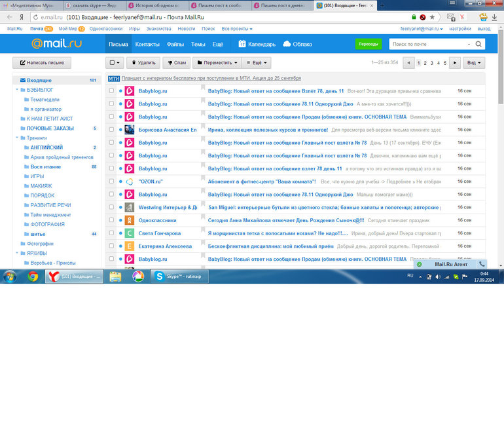Expand the Вид view dropdown
504x422 pixels.
(x=474, y=63)
